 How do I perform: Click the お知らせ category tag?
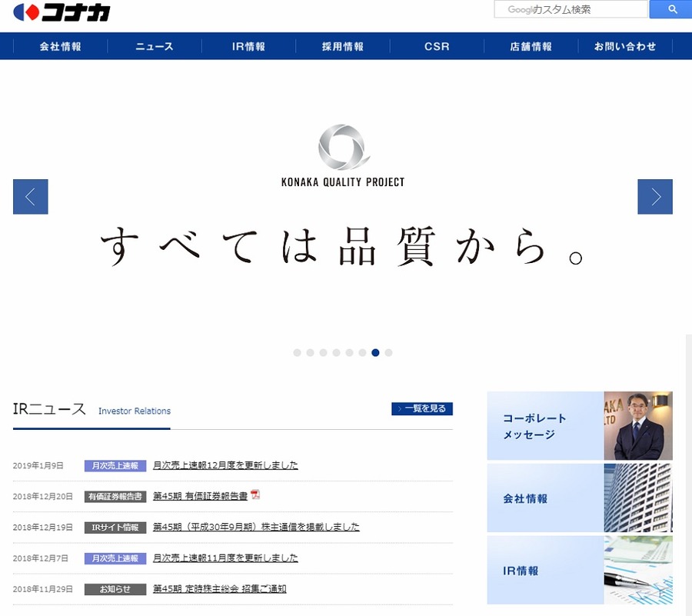coord(115,589)
